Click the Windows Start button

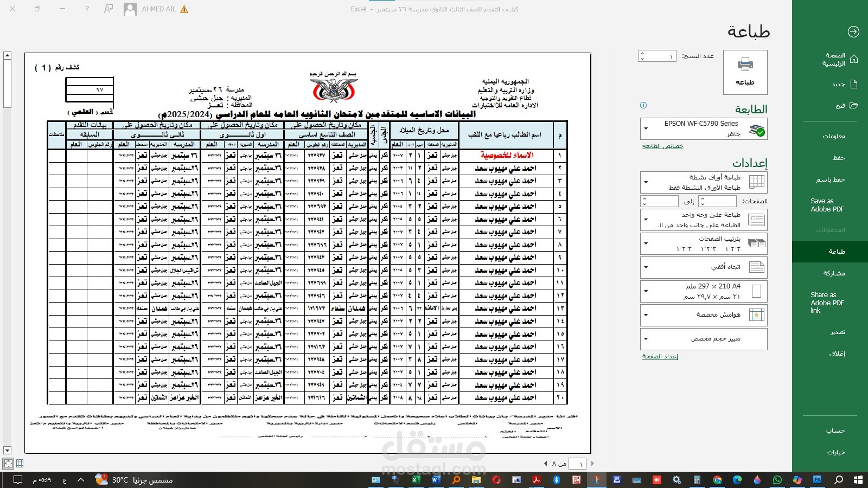point(858,480)
